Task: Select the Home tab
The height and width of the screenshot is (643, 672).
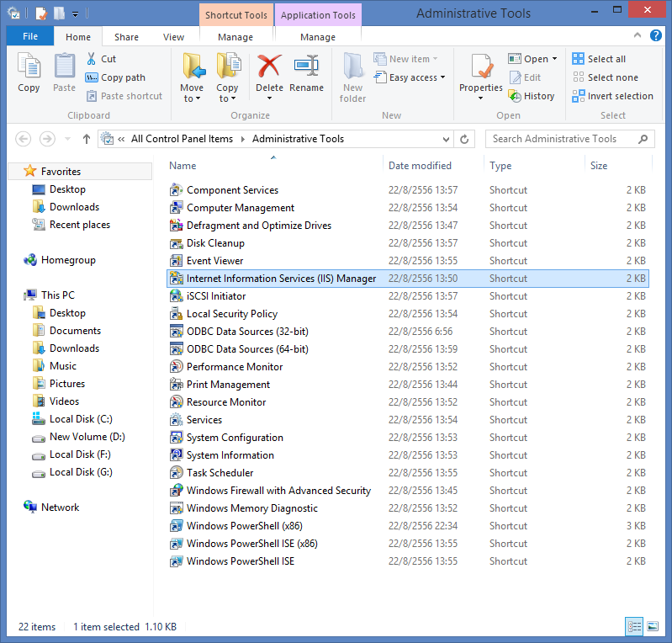Action: (78, 37)
